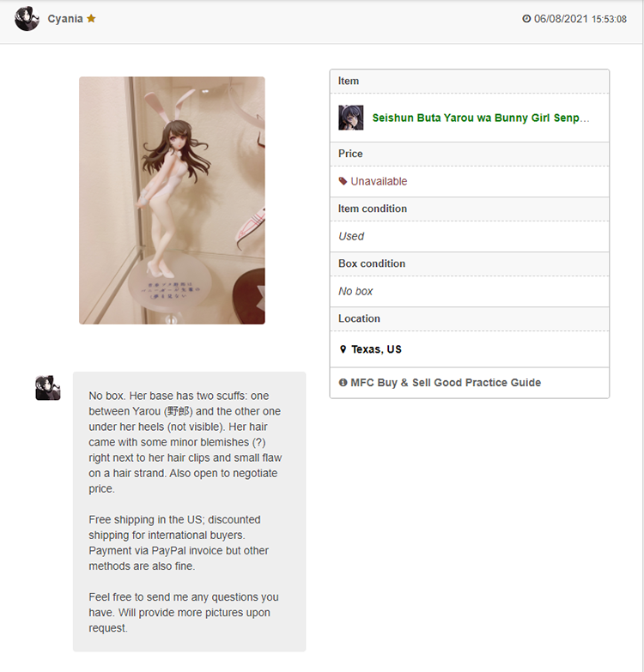
Task: Open MFC Buy & Sell Good Practice Guide
Action: click(446, 382)
